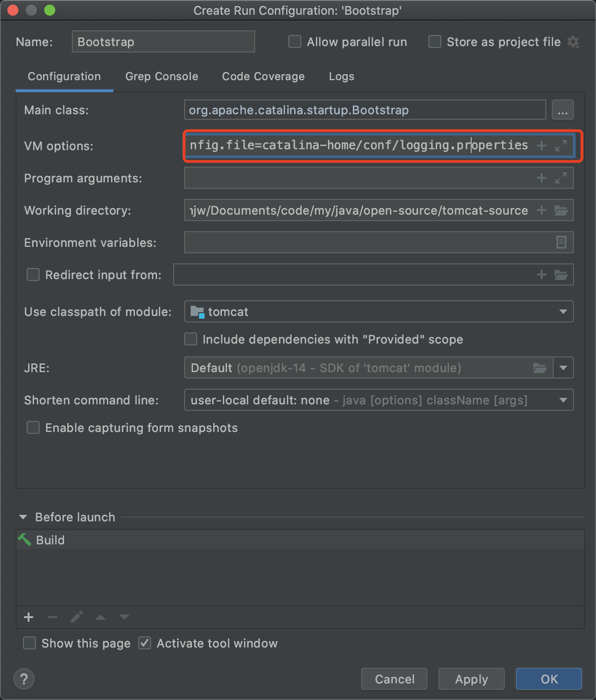Image resolution: width=596 pixels, height=700 pixels.
Task: Collapse the Before launch section
Action: coord(23,517)
